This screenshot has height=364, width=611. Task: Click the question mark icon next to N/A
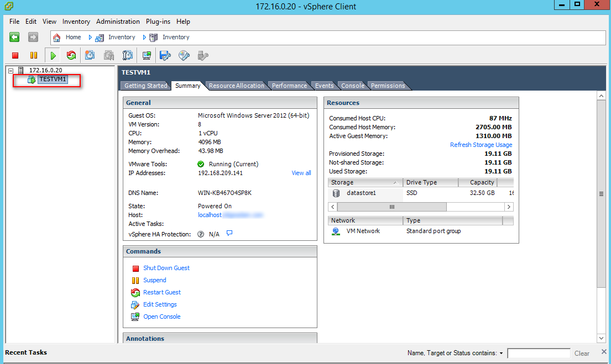pos(201,234)
